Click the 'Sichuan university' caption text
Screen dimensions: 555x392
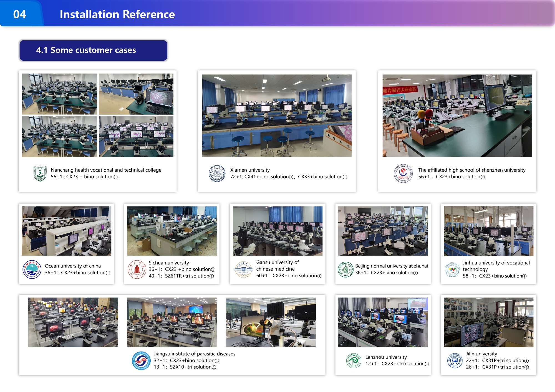tap(169, 263)
